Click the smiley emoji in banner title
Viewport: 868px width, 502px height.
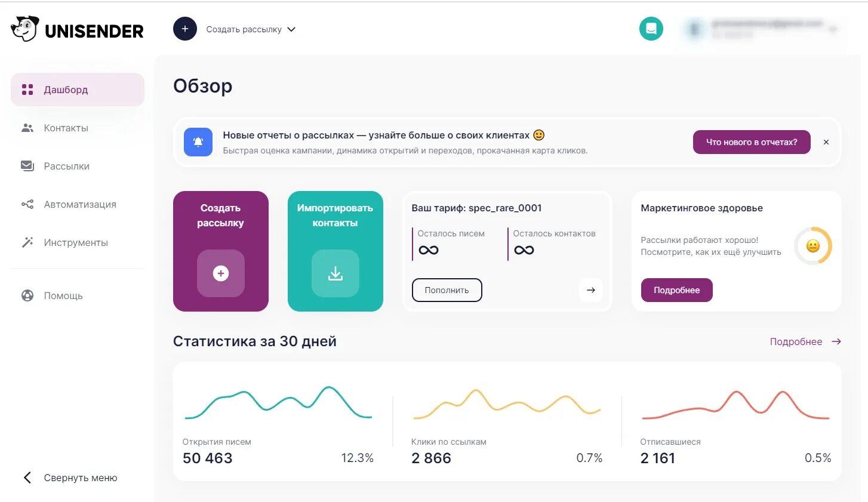538,135
